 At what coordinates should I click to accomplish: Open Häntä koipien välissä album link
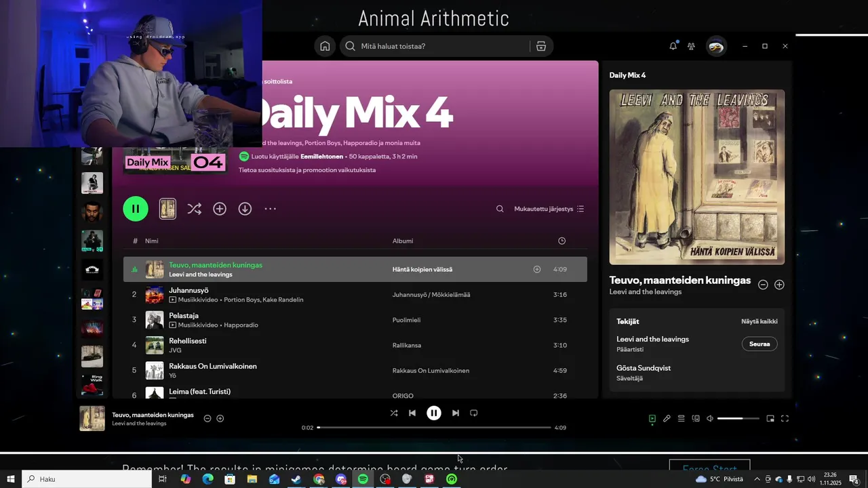tap(422, 269)
